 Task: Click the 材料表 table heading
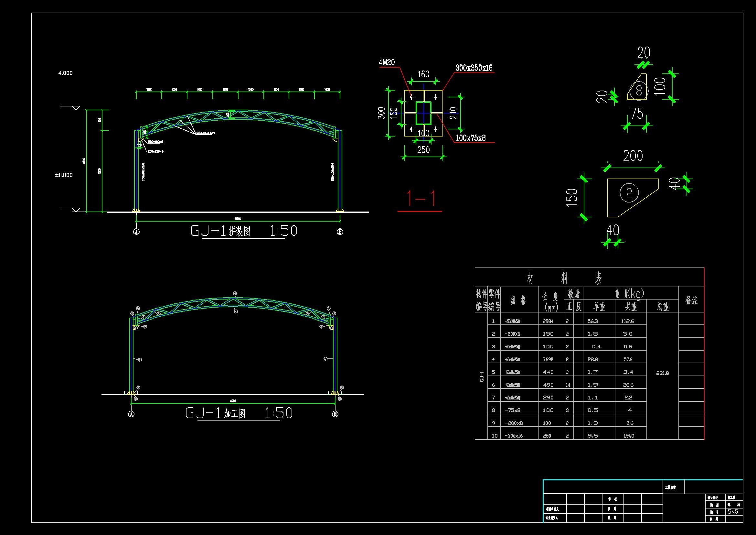[564, 279]
